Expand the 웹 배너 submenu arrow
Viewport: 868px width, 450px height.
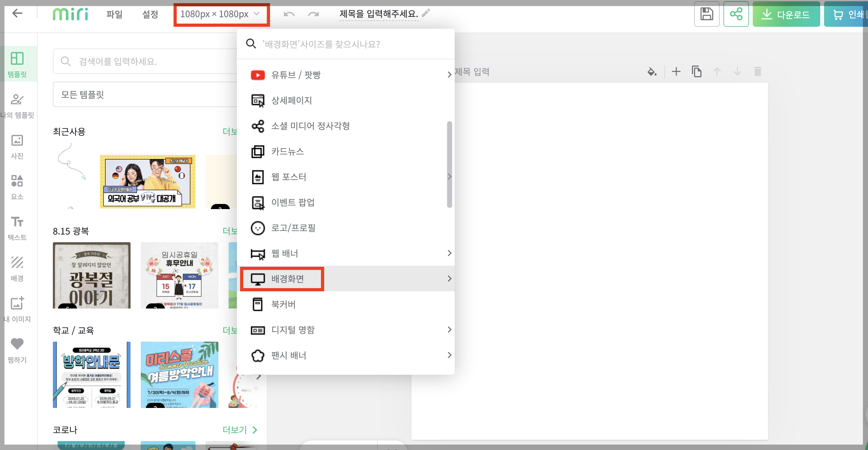click(449, 253)
